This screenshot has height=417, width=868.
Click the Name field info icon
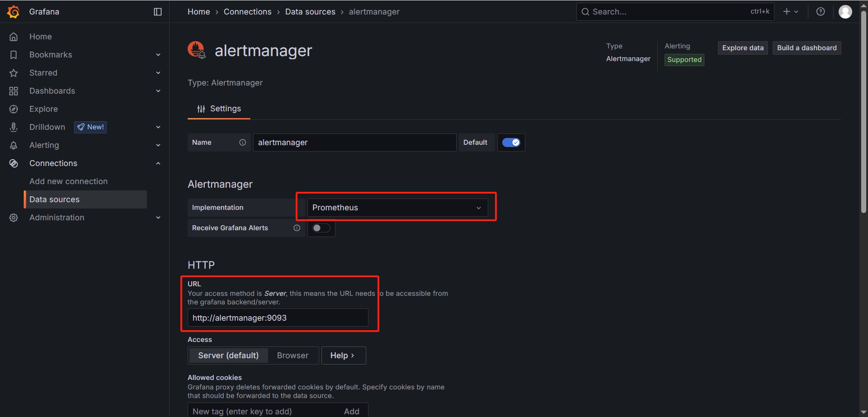click(x=243, y=142)
